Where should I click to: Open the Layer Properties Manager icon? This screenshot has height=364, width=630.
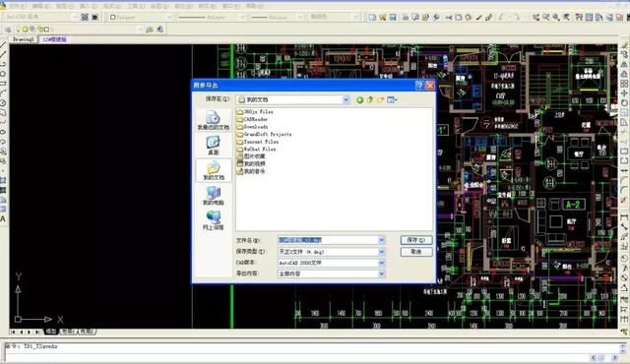[x=8, y=30]
